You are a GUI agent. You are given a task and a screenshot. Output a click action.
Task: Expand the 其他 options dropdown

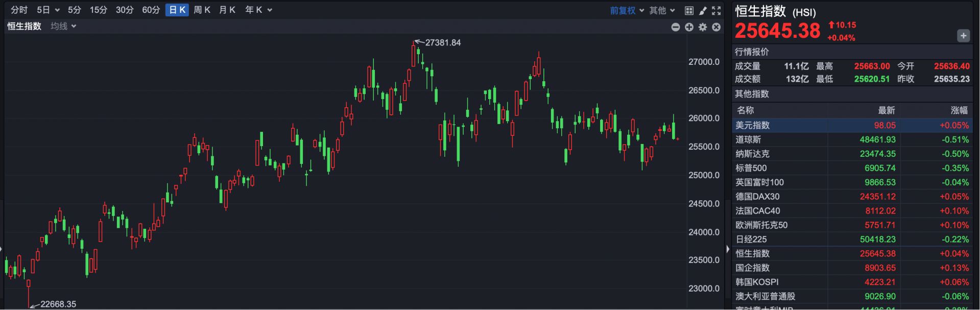(662, 10)
